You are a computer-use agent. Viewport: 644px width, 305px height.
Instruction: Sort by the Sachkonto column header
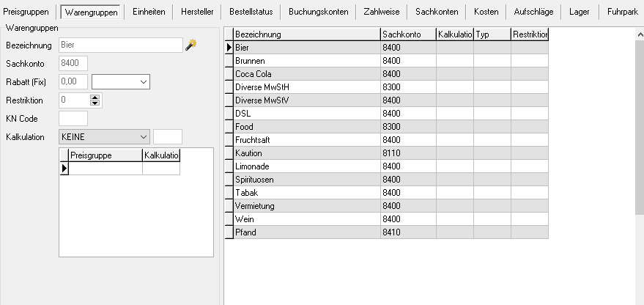point(408,34)
